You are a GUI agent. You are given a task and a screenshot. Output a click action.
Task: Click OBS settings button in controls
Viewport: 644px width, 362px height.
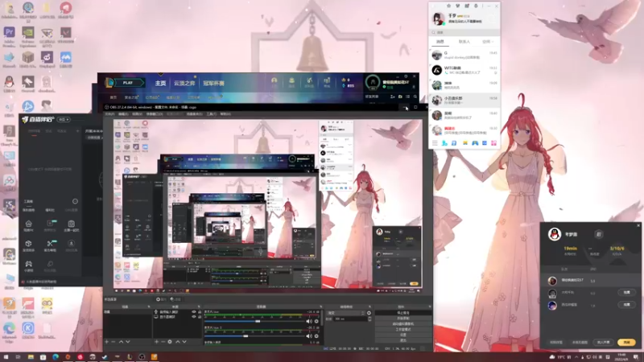tap(403, 335)
